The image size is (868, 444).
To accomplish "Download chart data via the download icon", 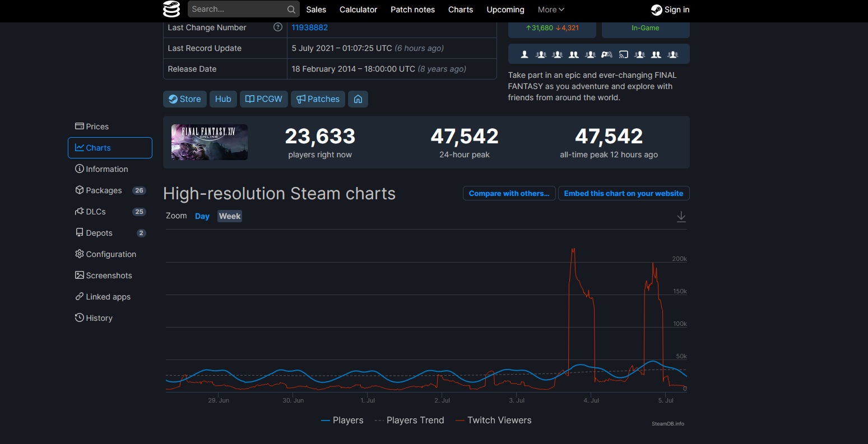I will (x=681, y=217).
